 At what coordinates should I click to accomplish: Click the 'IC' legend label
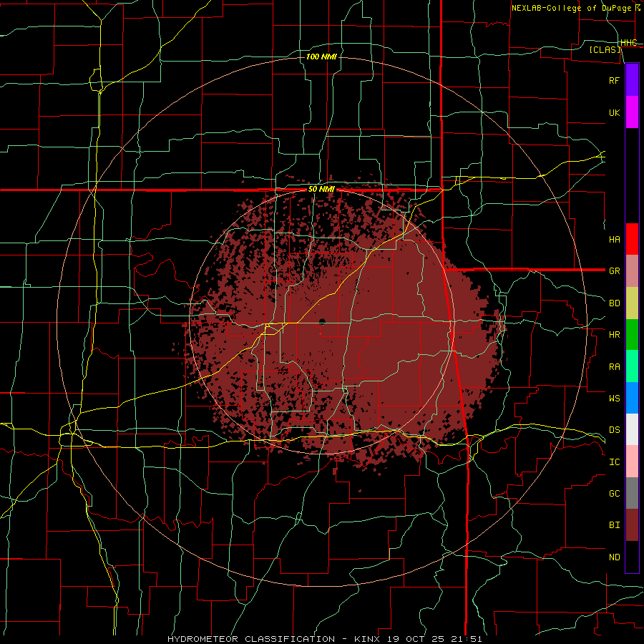click(x=615, y=462)
